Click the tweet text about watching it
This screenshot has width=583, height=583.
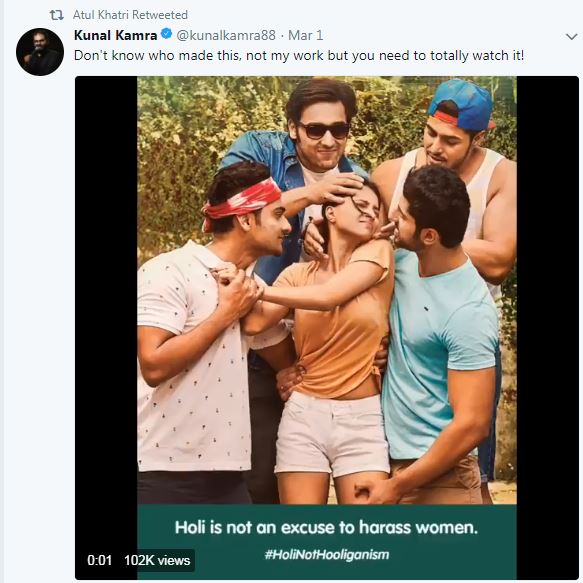(x=299, y=56)
